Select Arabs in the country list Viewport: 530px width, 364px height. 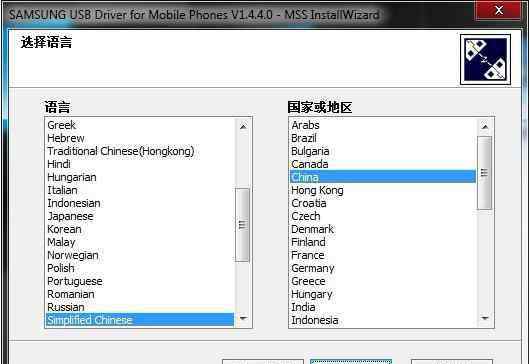(305, 125)
